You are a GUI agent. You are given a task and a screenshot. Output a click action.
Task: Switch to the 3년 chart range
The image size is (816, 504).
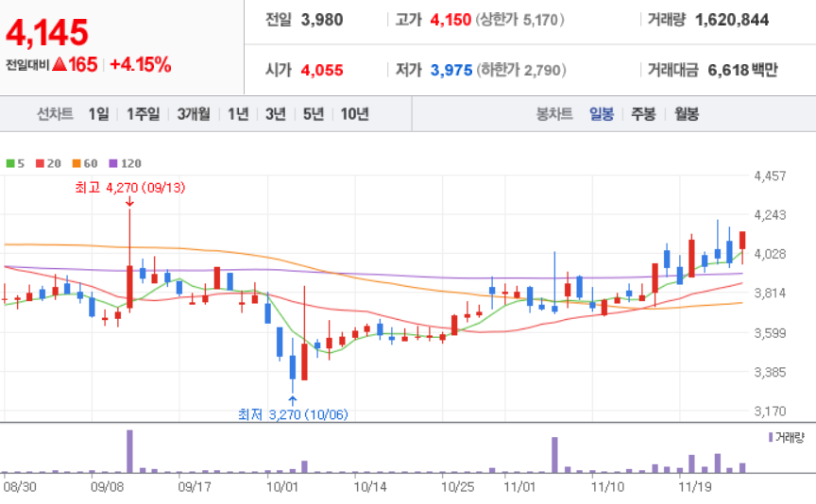pyautogui.click(x=276, y=114)
